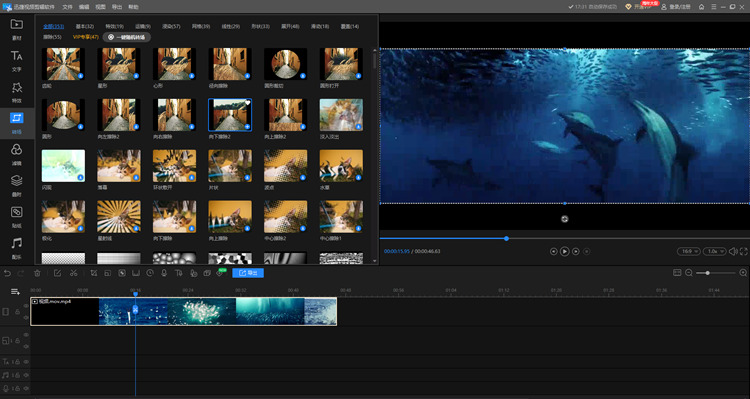Click the zoom-out magnifier above the timeline
750x399 pixels.
click(689, 273)
